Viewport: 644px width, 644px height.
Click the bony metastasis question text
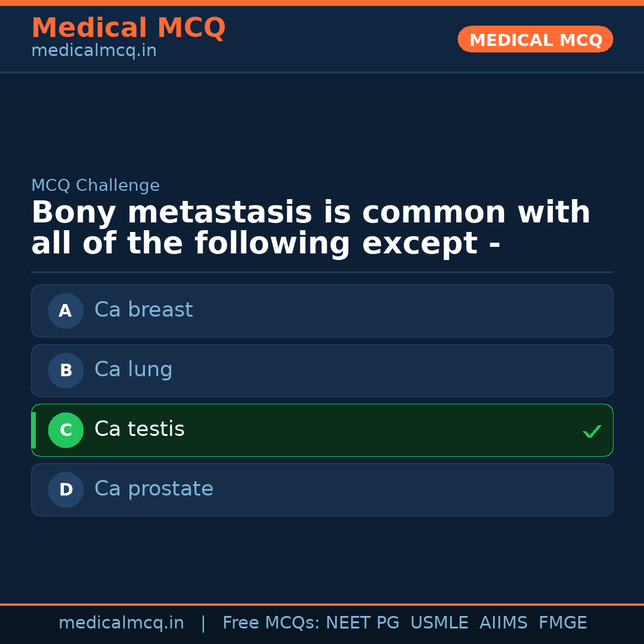tap(310, 228)
